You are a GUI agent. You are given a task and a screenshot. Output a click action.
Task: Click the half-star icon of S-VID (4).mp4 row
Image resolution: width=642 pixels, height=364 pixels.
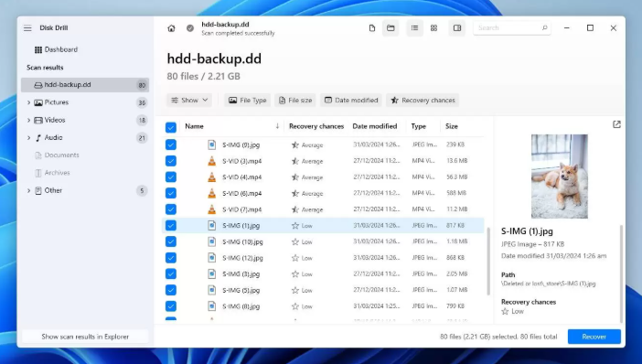coord(295,177)
